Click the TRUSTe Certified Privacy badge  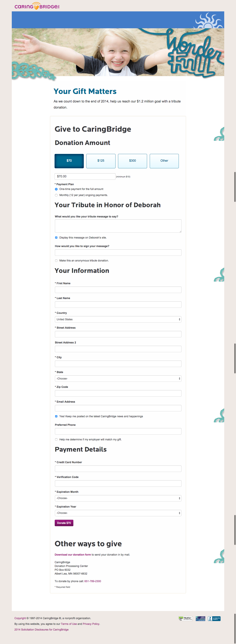tap(185, 619)
